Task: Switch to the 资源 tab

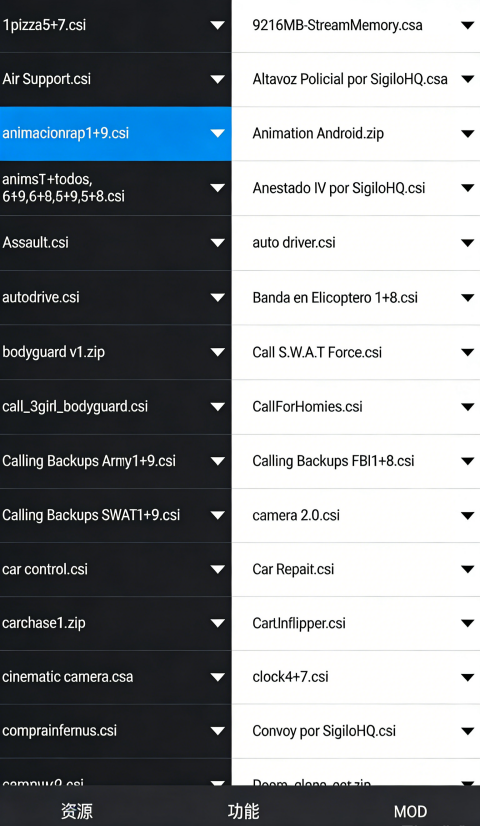Action: click(77, 811)
